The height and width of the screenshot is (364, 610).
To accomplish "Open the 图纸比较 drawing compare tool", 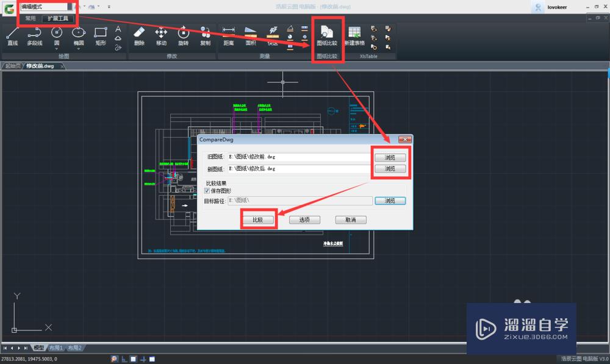I will [x=327, y=36].
